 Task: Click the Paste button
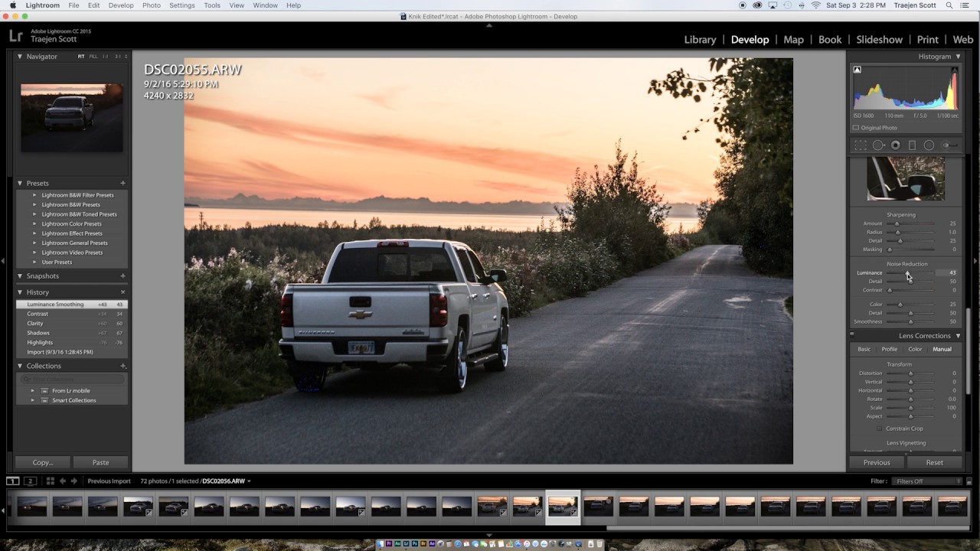pos(100,462)
